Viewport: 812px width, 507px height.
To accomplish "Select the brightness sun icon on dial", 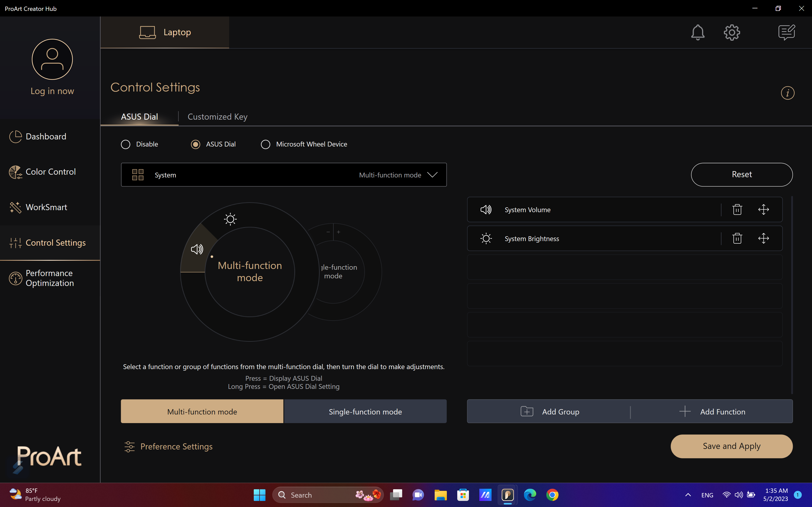I will [230, 219].
